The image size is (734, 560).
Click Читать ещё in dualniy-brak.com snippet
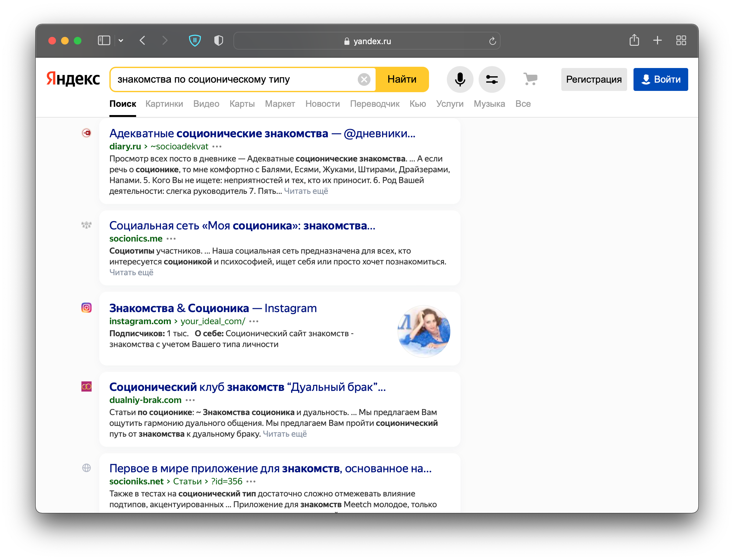[284, 434]
